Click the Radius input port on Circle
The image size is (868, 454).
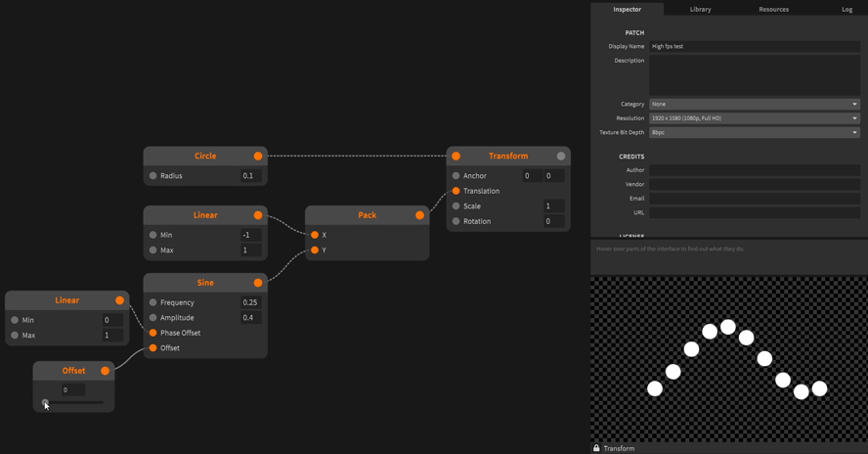[x=152, y=176]
